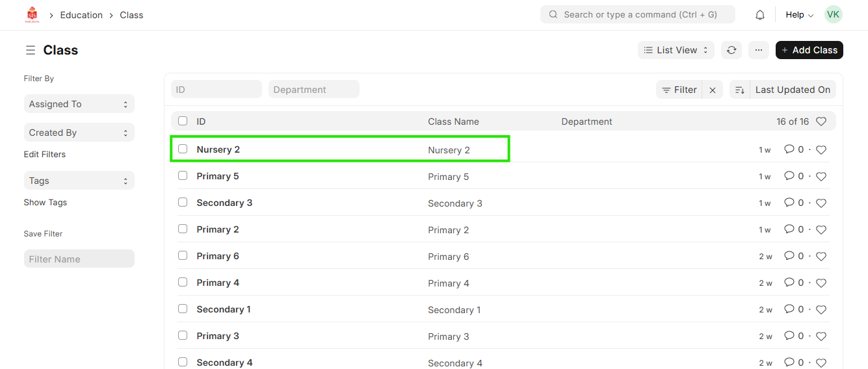Screen dimensions: 868x369
Task: Click the school logo home icon
Action: point(32,15)
